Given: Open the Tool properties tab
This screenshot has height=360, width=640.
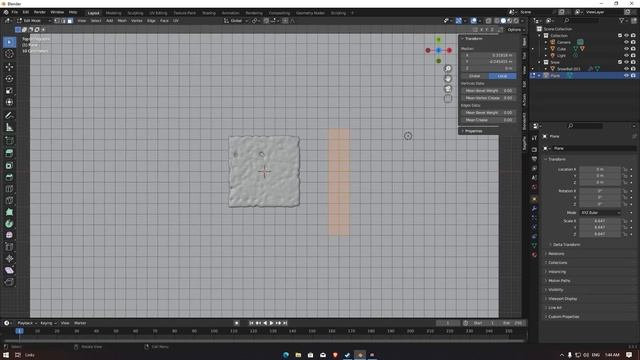Looking at the screenshot, I should (x=534, y=138).
